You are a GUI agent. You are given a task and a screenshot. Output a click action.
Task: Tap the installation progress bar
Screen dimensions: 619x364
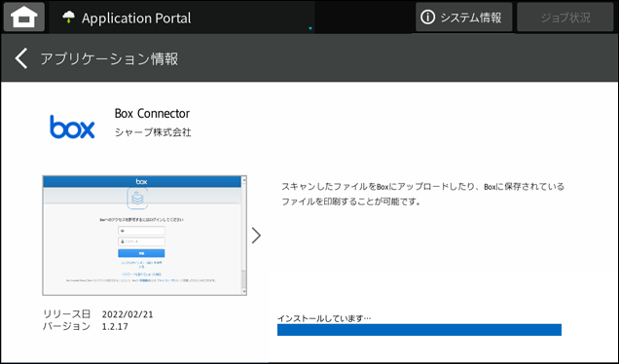[x=419, y=330]
